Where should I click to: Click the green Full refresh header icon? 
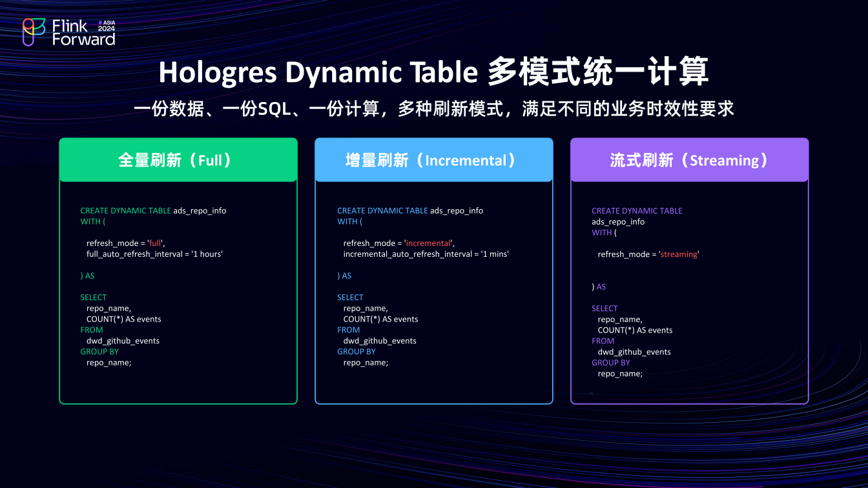178,159
